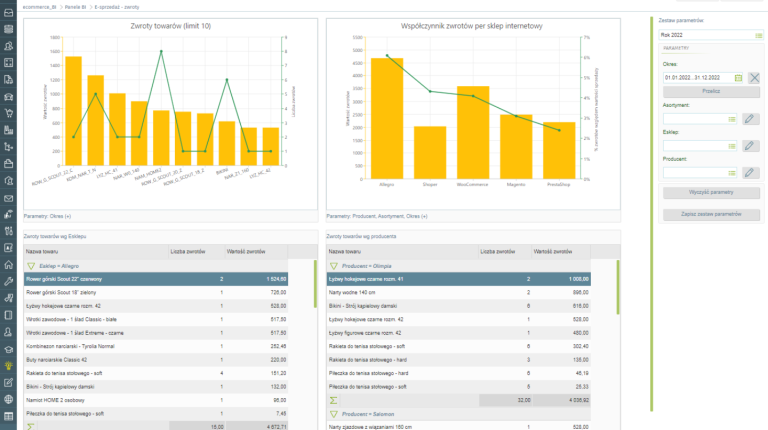Click the yellow lightbulb sidebar icon

click(x=8, y=366)
